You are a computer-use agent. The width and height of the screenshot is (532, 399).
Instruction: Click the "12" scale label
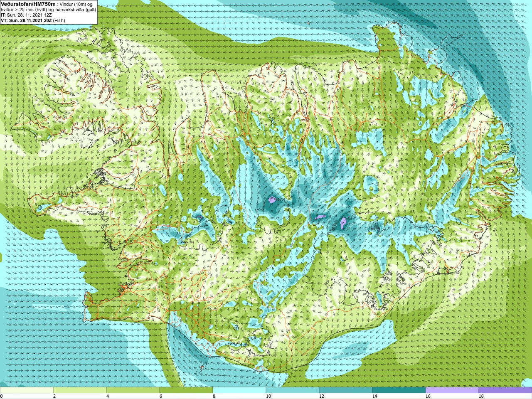[322, 396]
